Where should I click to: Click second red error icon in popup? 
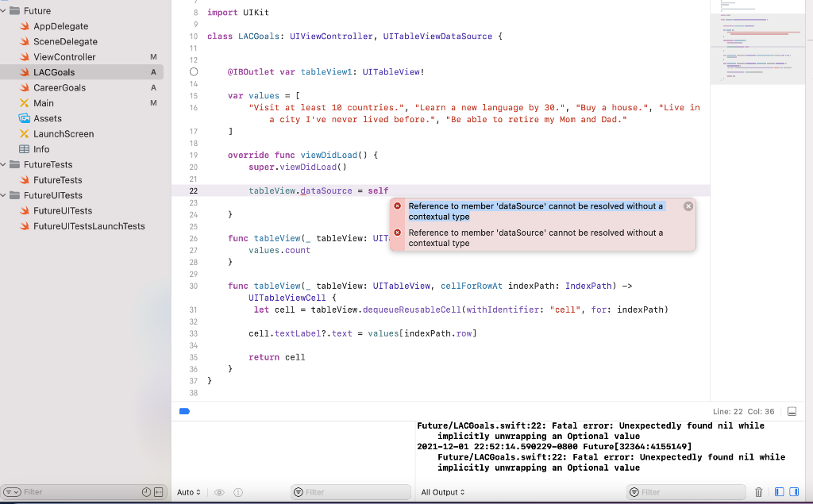tap(398, 233)
